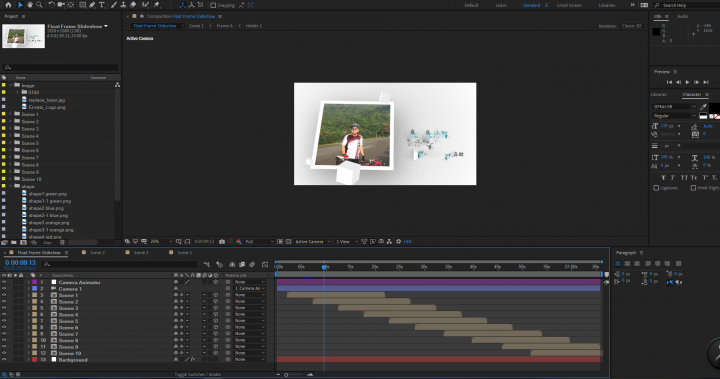Select the Learn workspace

501,5
